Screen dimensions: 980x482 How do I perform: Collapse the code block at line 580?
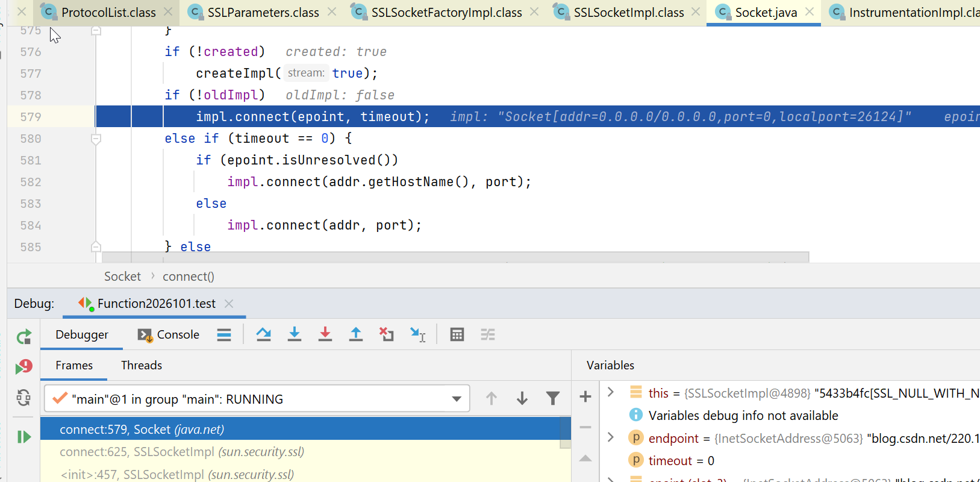pyautogui.click(x=96, y=139)
